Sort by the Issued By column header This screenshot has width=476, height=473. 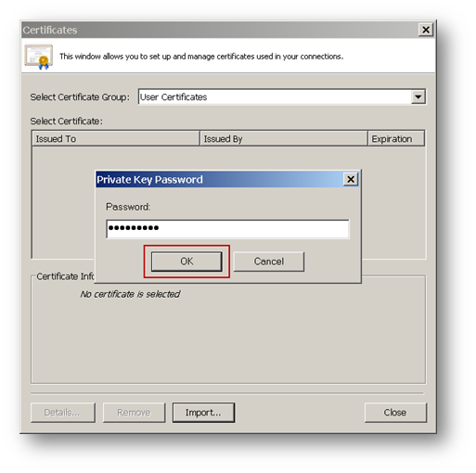[x=284, y=138]
